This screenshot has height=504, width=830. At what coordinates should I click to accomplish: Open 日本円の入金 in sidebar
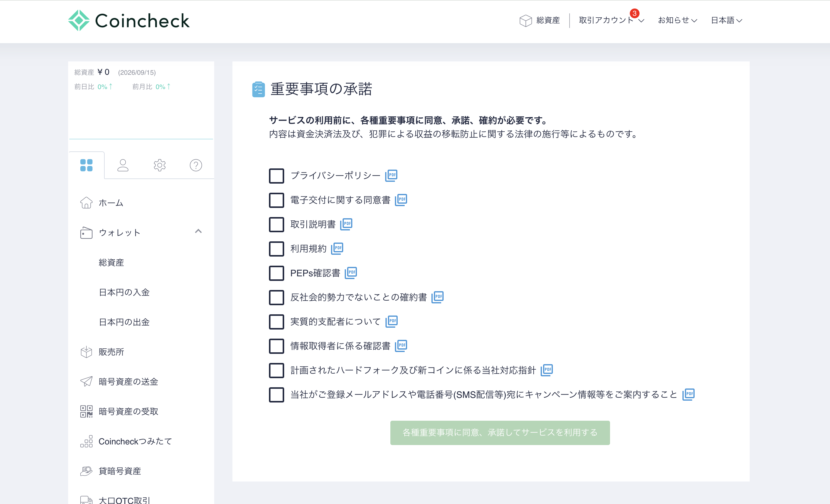pyautogui.click(x=124, y=292)
